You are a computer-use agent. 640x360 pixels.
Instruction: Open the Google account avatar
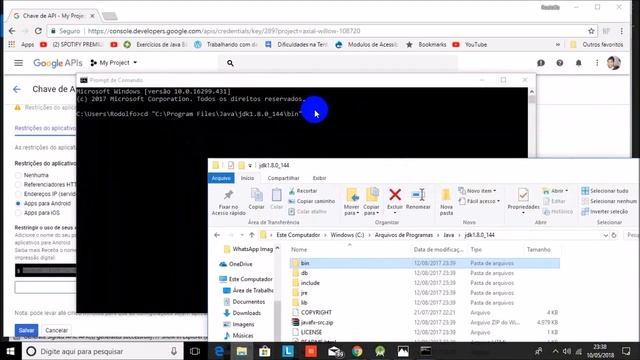tap(613, 63)
